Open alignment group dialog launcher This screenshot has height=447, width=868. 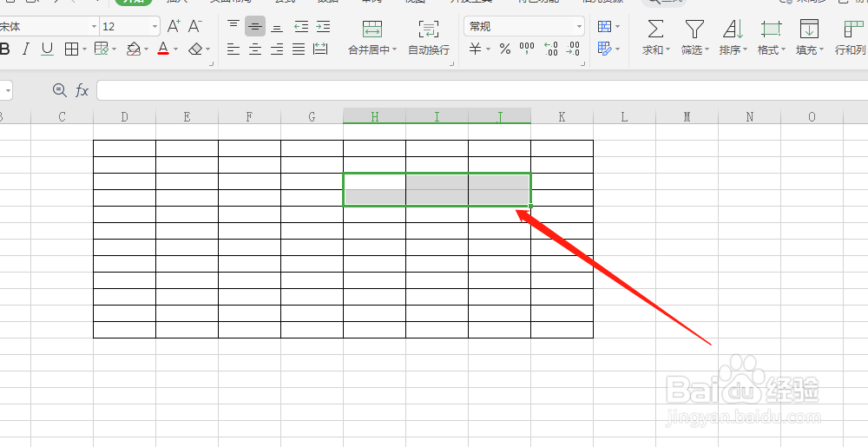coord(451,64)
